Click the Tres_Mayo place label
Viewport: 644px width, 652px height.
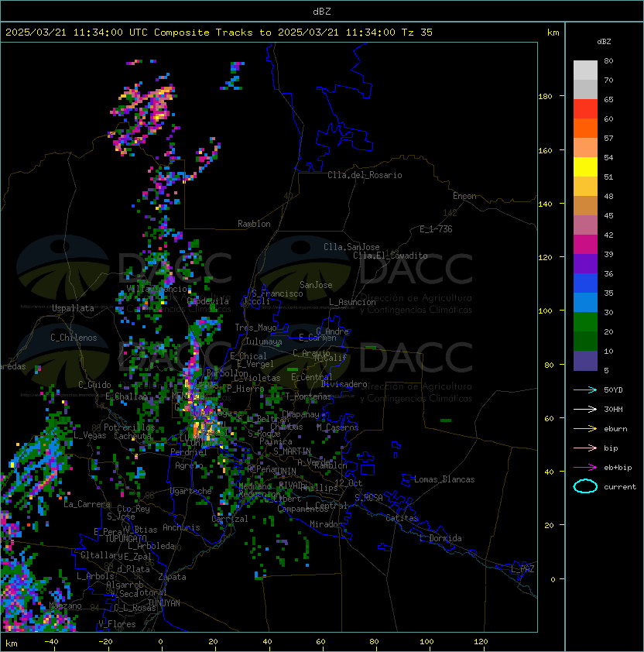coord(255,328)
